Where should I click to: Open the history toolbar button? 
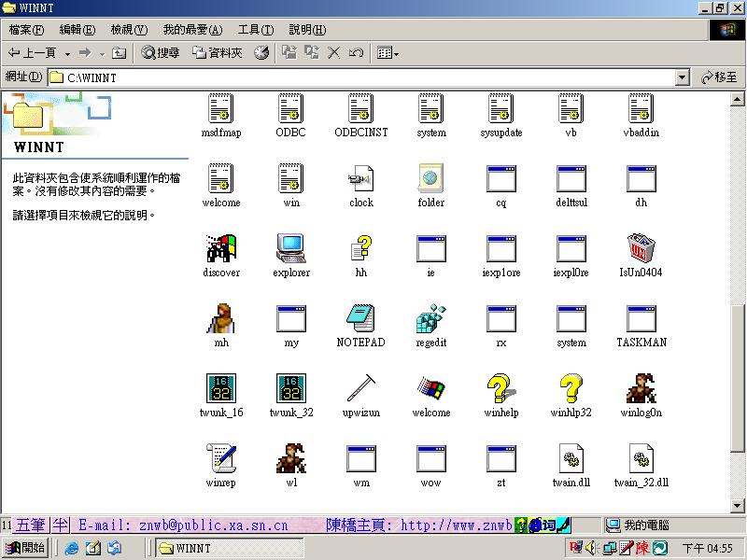click(261, 53)
